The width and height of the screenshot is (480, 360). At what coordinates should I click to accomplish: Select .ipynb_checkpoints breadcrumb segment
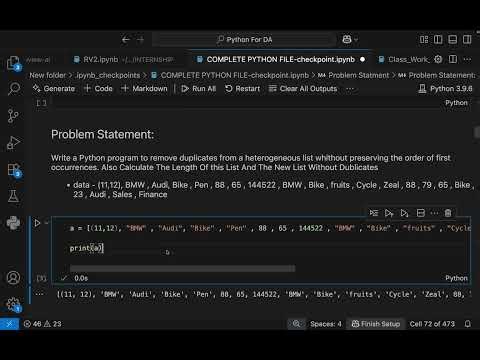coord(107,75)
